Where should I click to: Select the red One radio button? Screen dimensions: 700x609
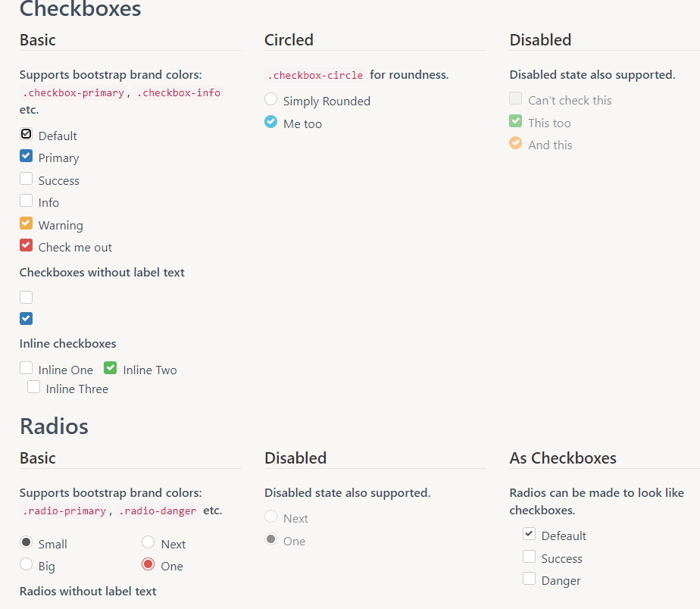(148, 564)
